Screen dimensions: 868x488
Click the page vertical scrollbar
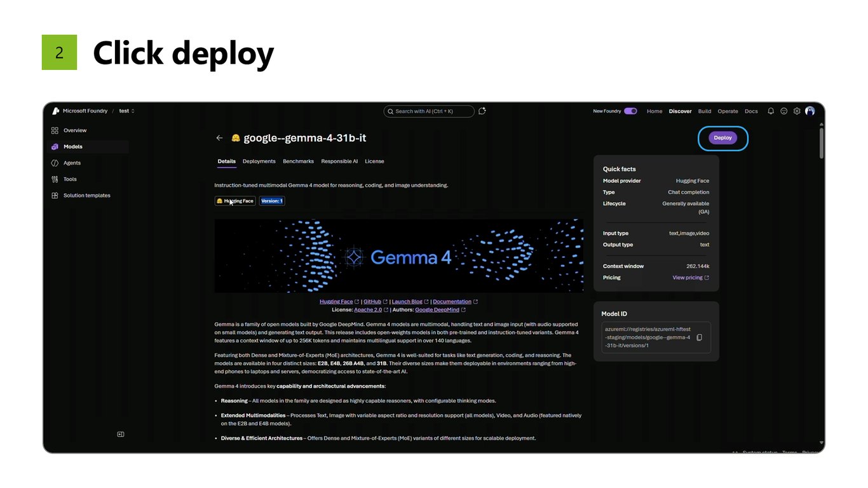click(821, 143)
